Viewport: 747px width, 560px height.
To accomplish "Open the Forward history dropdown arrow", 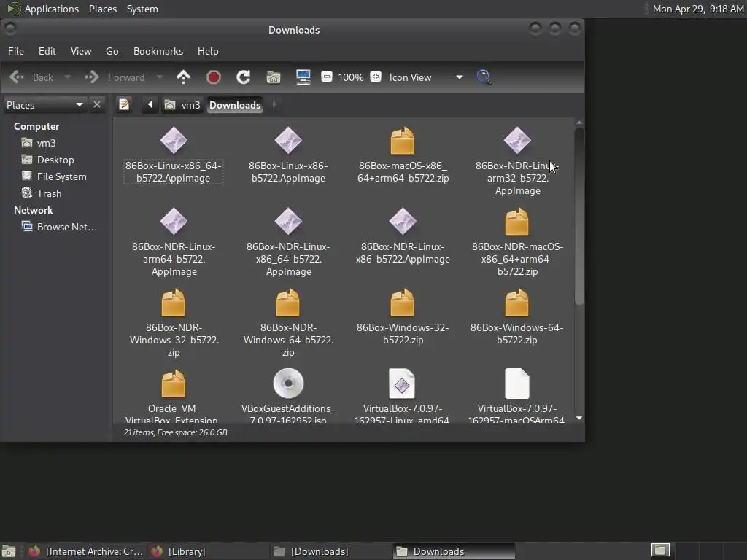I will pyautogui.click(x=160, y=77).
